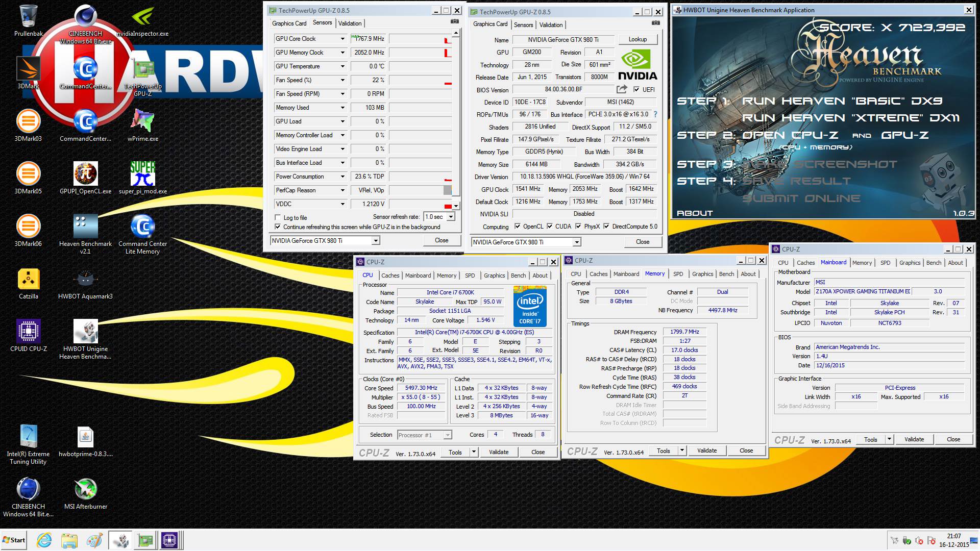Toggle the PhysX computing checkbox
The height and width of the screenshot is (551, 980).
(x=578, y=227)
